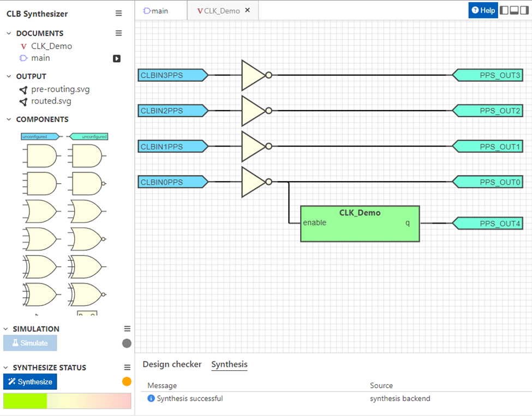Switch to the Design checker tab
The height and width of the screenshot is (416, 532).
point(172,364)
